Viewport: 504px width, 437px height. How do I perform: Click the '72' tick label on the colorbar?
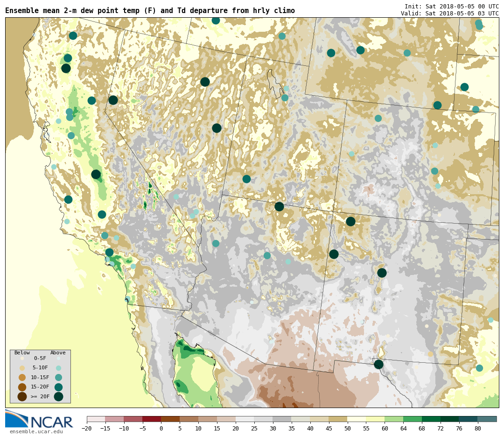coord(441,428)
